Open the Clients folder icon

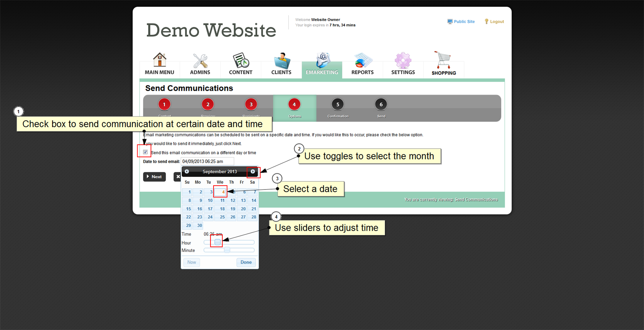pyautogui.click(x=282, y=61)
